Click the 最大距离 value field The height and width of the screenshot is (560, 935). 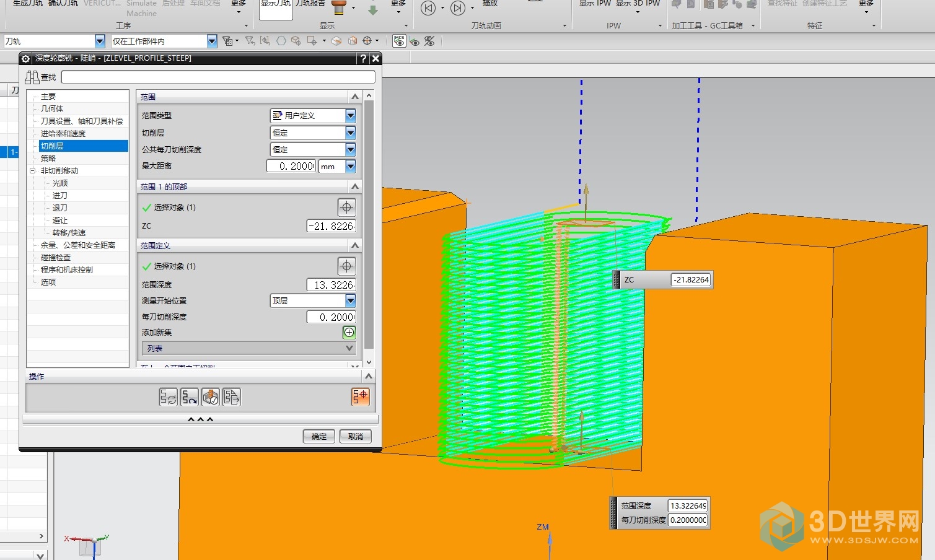[291, 166]
